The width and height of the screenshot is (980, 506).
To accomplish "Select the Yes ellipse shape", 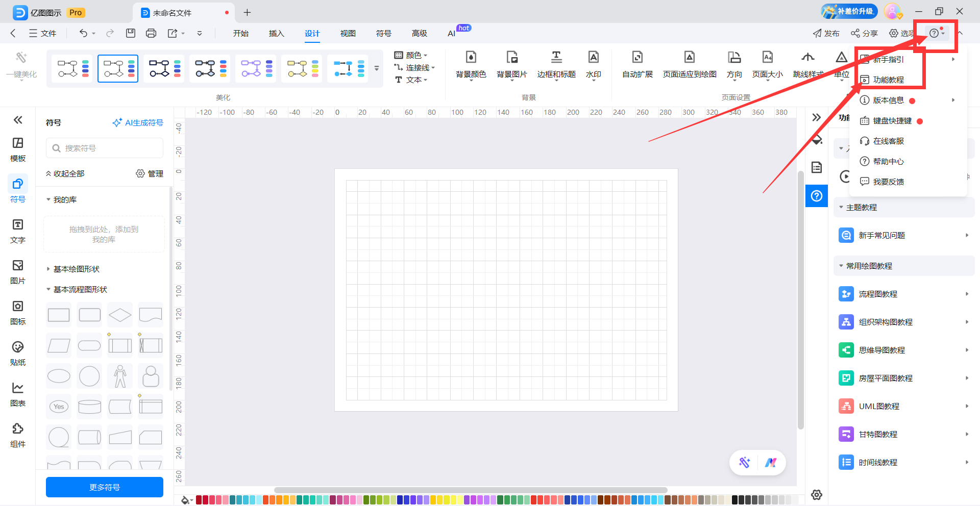I will point(59,407).
